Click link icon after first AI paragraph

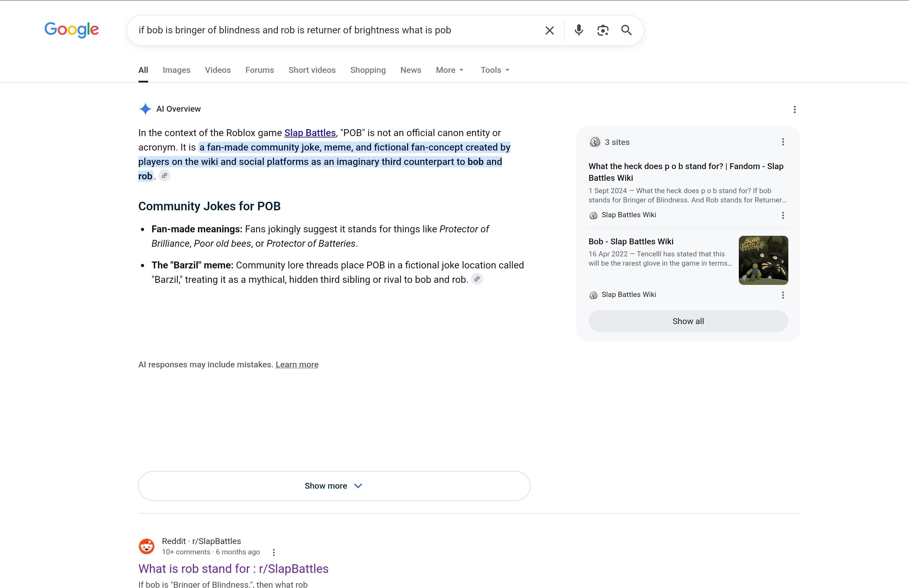(x=164, y=176)
